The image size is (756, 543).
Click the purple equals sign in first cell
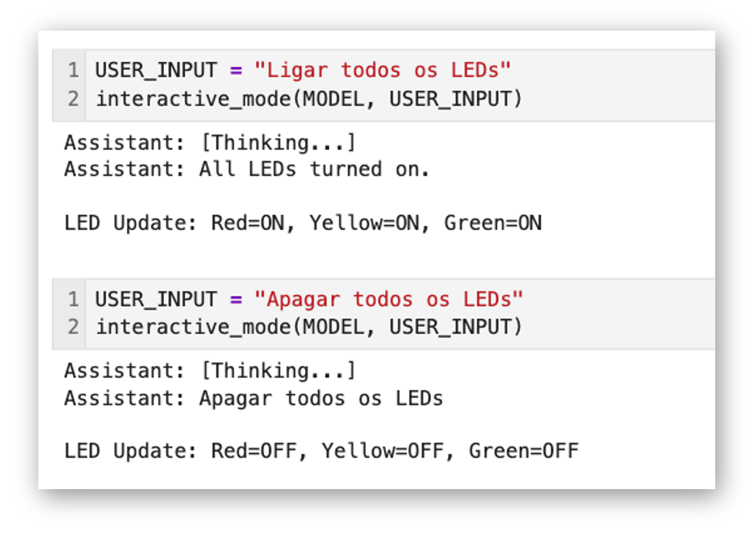click(x=236, y=70)
